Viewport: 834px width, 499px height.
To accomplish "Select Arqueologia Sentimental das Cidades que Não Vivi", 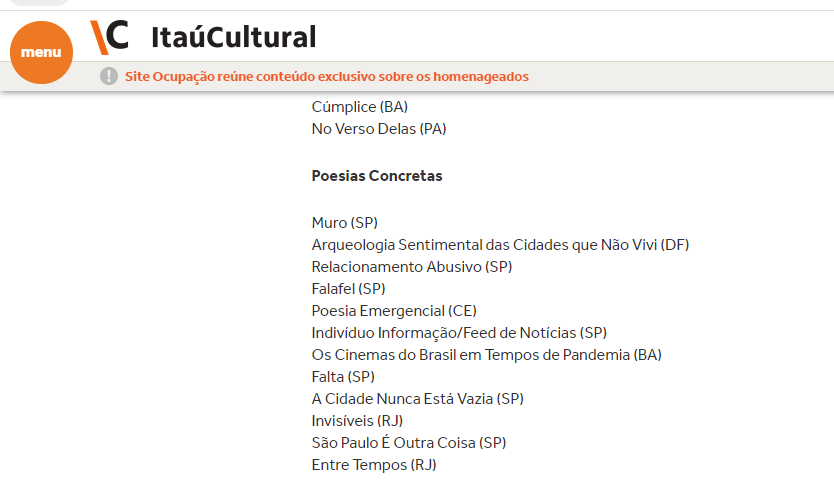I will 500,245.
